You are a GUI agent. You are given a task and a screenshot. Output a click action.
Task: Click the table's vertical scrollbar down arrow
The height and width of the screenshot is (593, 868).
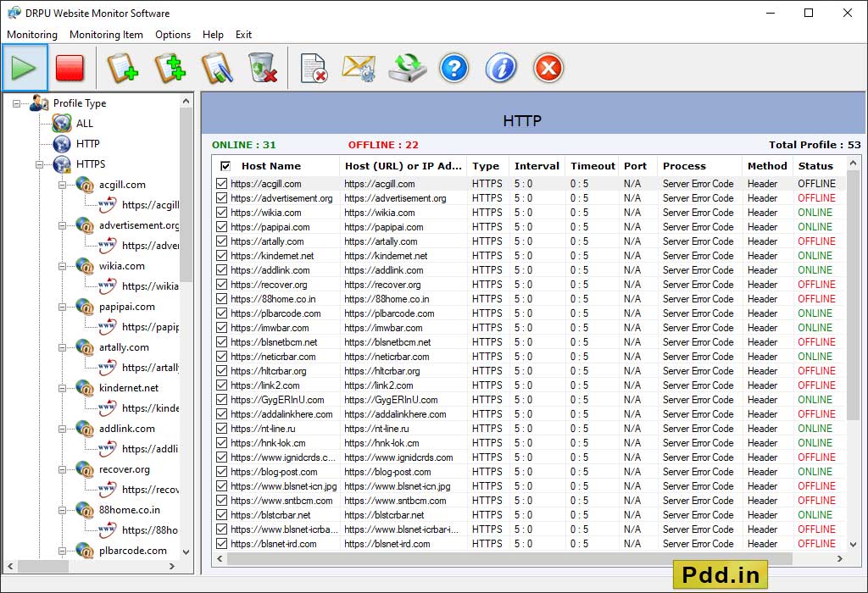[853, 545]
